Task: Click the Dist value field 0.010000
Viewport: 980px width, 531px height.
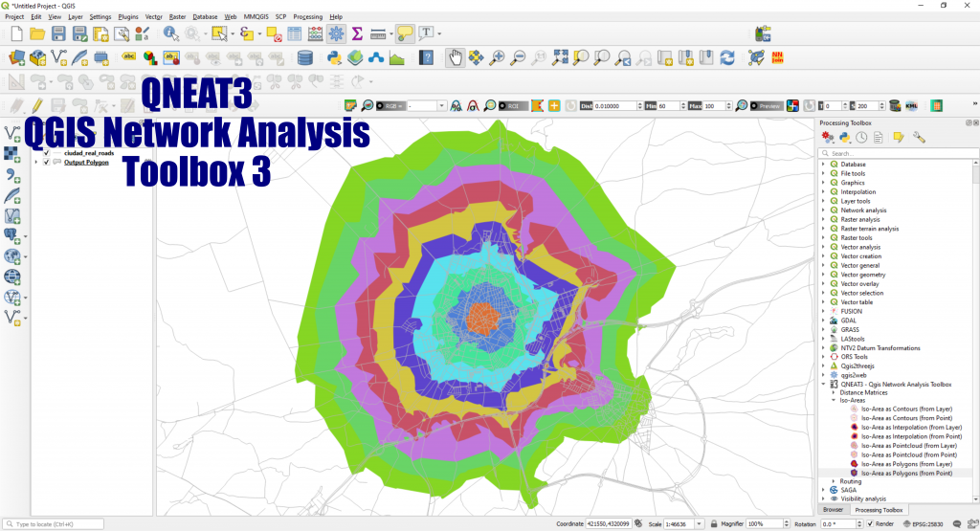Action: pos(614,106)
